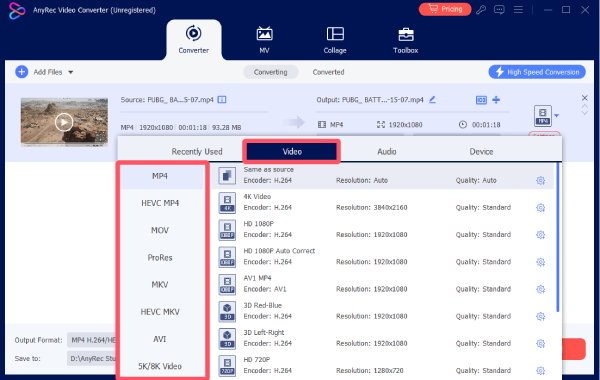Switch to the Converter tab

(x=194, y=39)
